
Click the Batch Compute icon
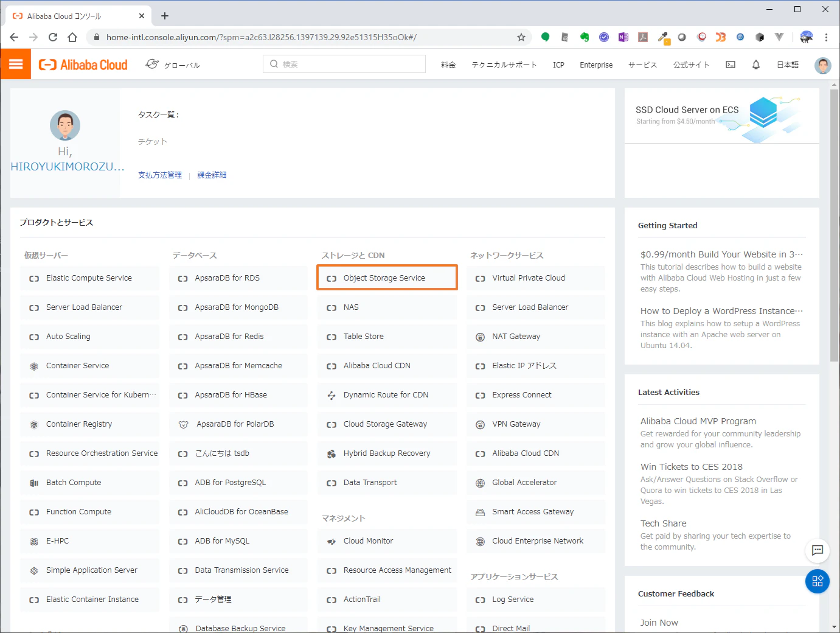34,483
